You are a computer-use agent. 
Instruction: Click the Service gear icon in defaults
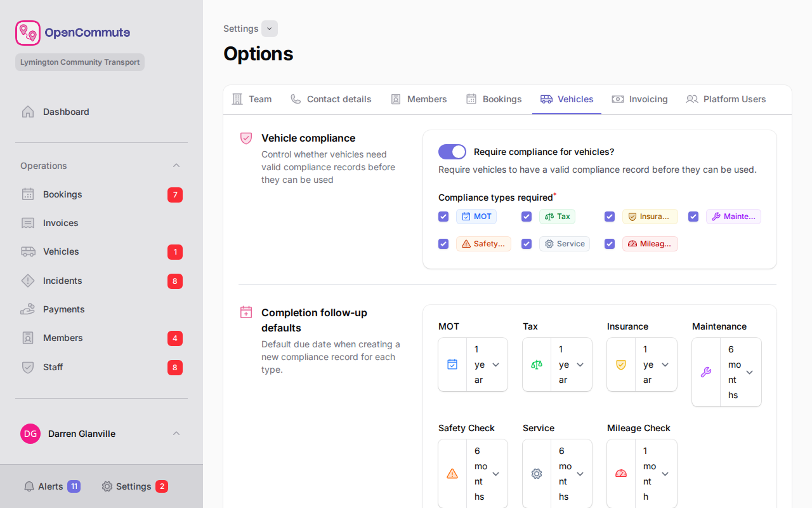click(537, 474)
